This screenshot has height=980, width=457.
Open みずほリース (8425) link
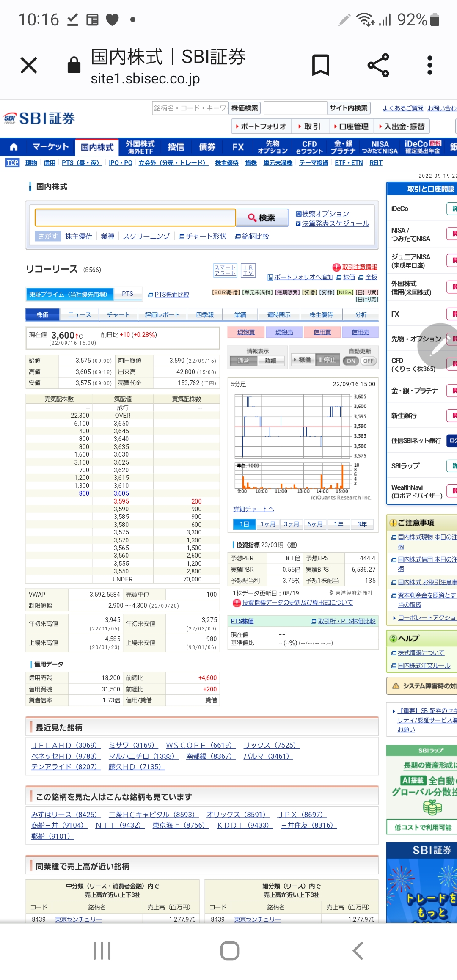[66, 814]
